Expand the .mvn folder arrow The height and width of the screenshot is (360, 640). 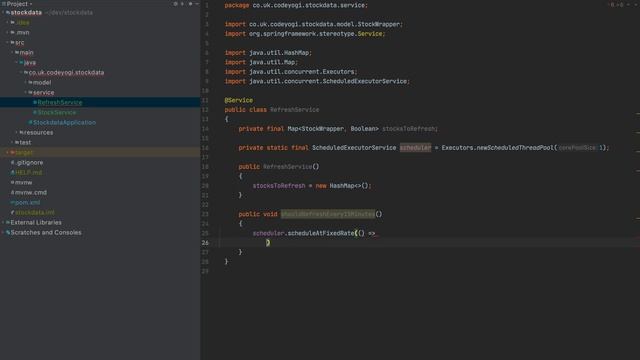coord(8,32)
